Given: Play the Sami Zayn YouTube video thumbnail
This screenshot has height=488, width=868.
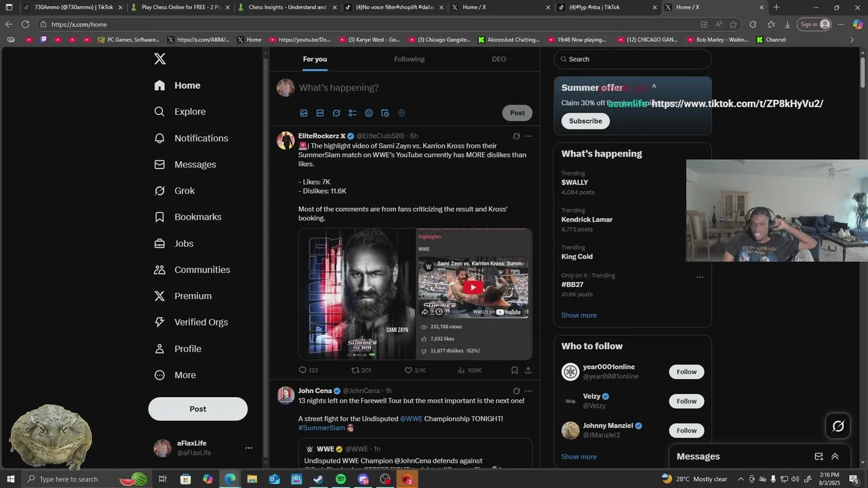Looking at the screenshot, I should point(473,287).
